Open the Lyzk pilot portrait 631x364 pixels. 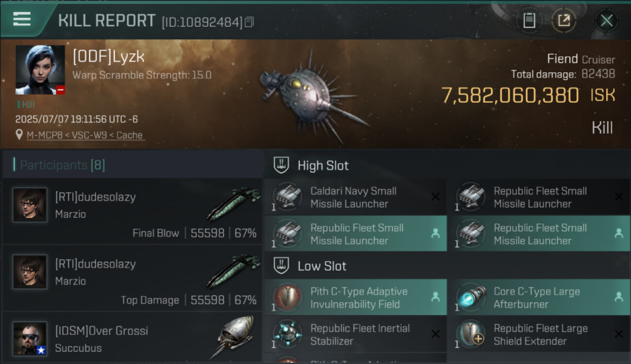40,70
